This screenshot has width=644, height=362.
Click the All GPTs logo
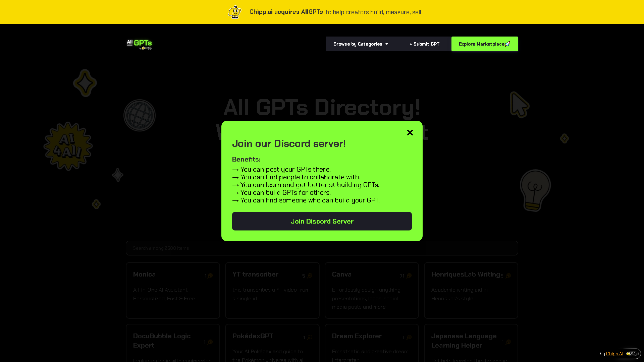(139, 44)
